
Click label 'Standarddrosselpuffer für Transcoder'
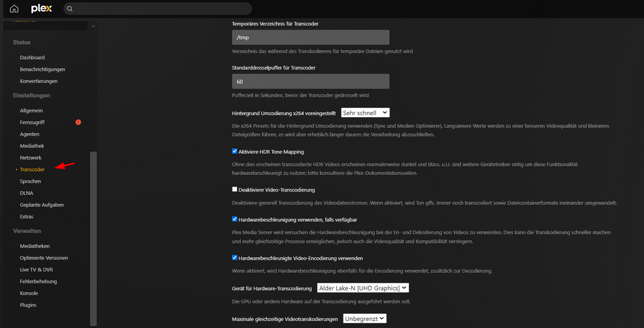(x=274, y=68)
